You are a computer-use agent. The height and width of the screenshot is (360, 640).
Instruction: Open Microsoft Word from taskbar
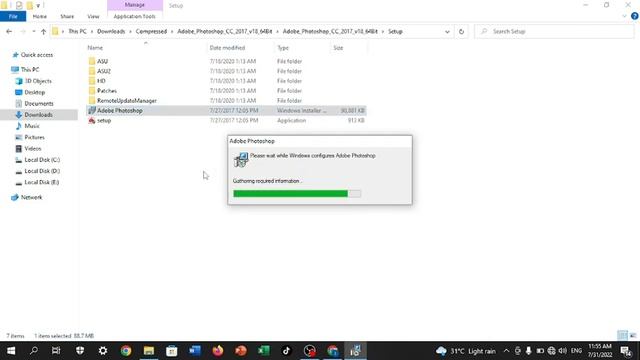(x=195, y=351)
